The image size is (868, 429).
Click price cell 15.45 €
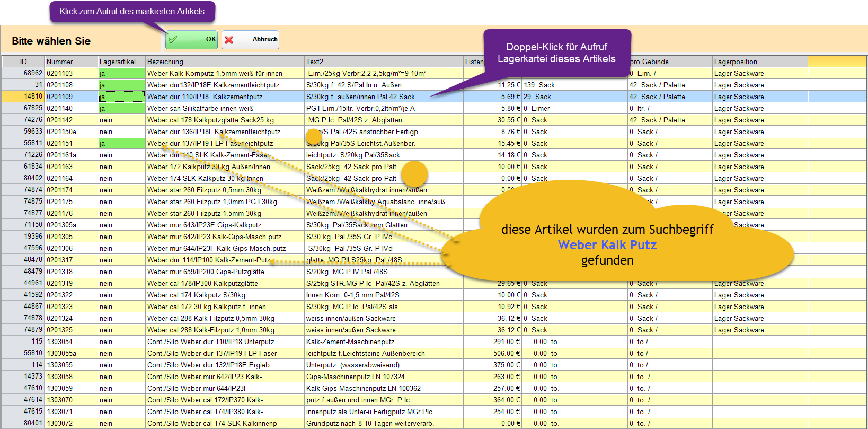[492, 143]
